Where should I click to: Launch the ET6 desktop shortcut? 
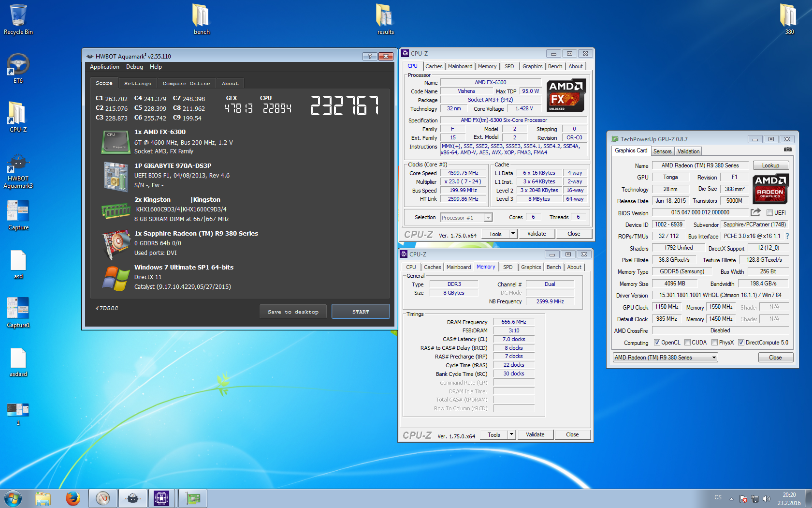click(x=18, y=68)
